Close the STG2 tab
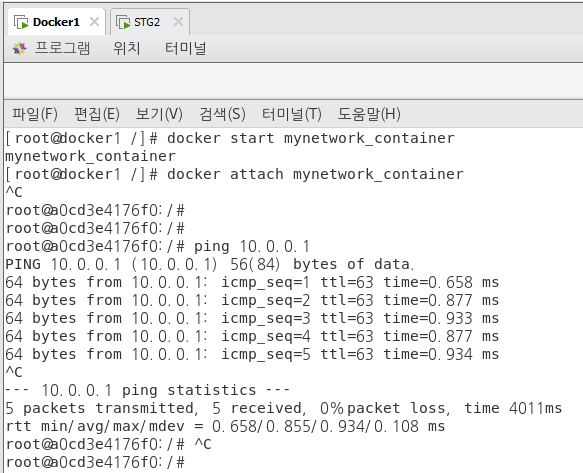 coord(178,22)
